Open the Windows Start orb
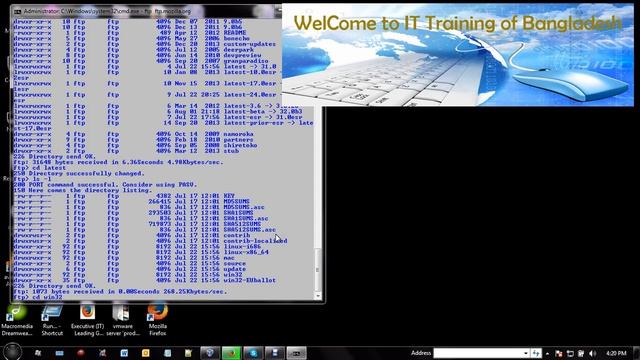 tap(12, 352)
